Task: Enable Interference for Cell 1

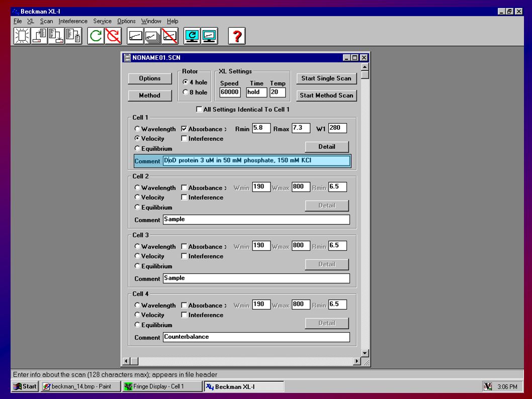Action: pos(184,138)
